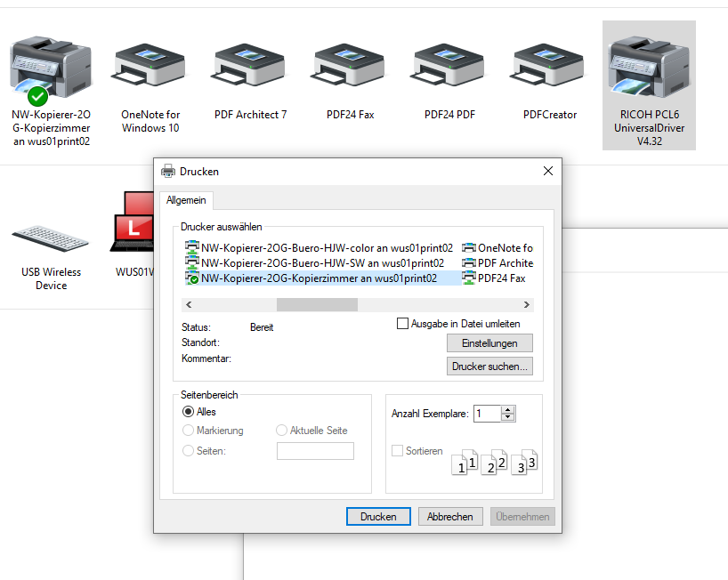Select the NW-Kopierer-2OG-Kopierzimmer printer icon in Devices window

pos(51,69)
